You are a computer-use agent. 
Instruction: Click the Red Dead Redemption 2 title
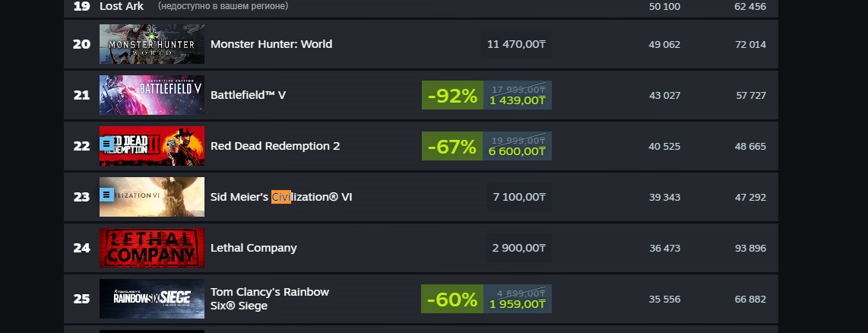pyautogui.click(x=275, y=146)
